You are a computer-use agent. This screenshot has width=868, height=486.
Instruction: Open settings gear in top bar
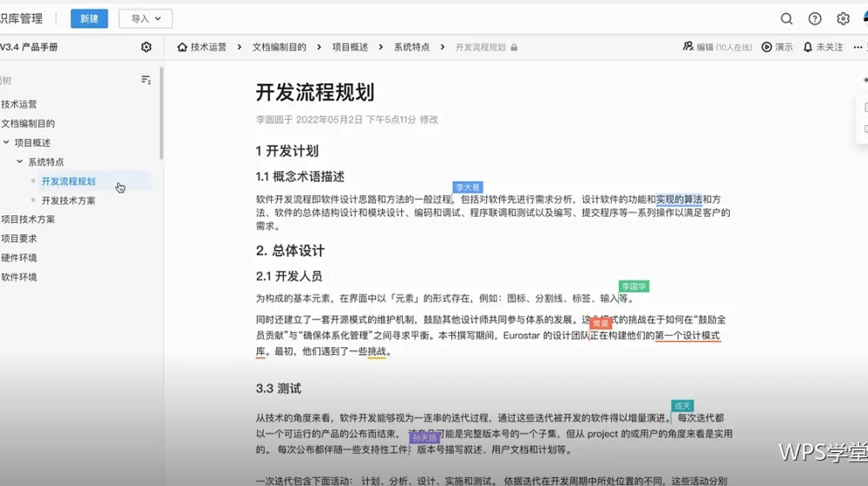pyautogui.click(x=843, y=19)
